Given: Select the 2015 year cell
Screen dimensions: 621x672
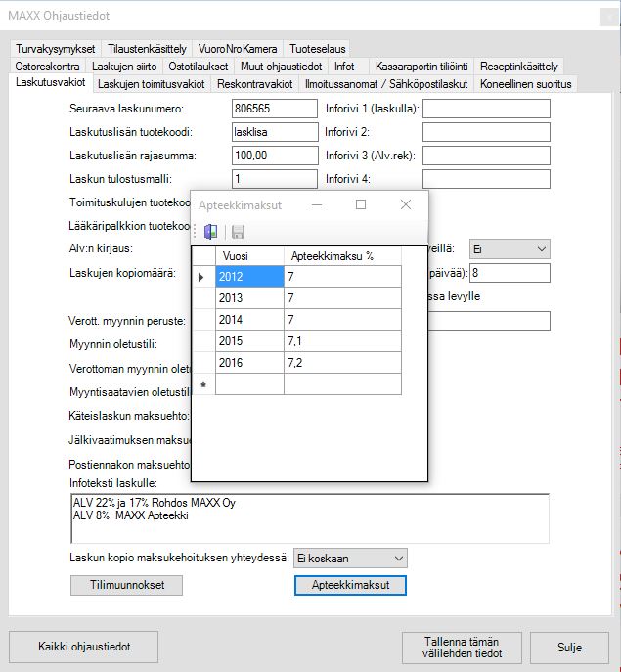Looking at the screenshot, I should click(x=249, y=341).
